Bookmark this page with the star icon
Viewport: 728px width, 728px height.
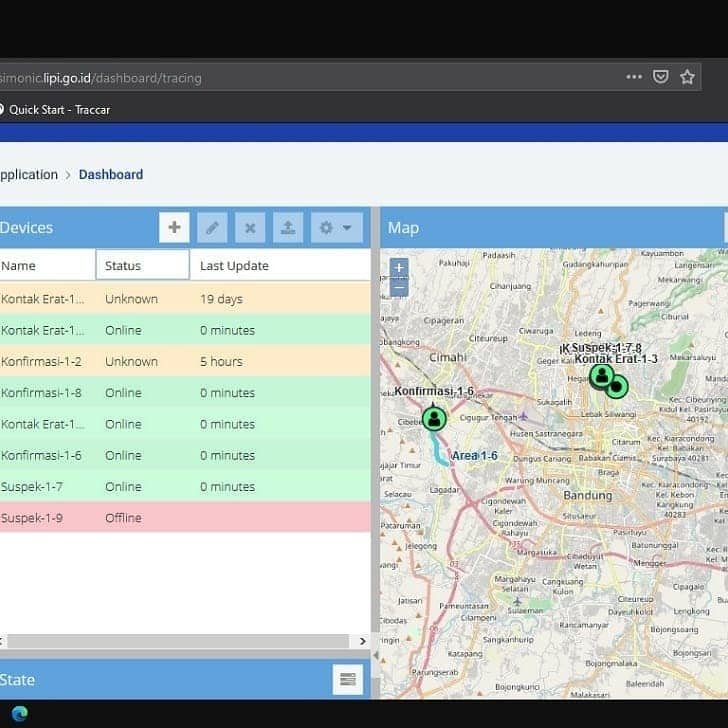(x=687, y=77)
